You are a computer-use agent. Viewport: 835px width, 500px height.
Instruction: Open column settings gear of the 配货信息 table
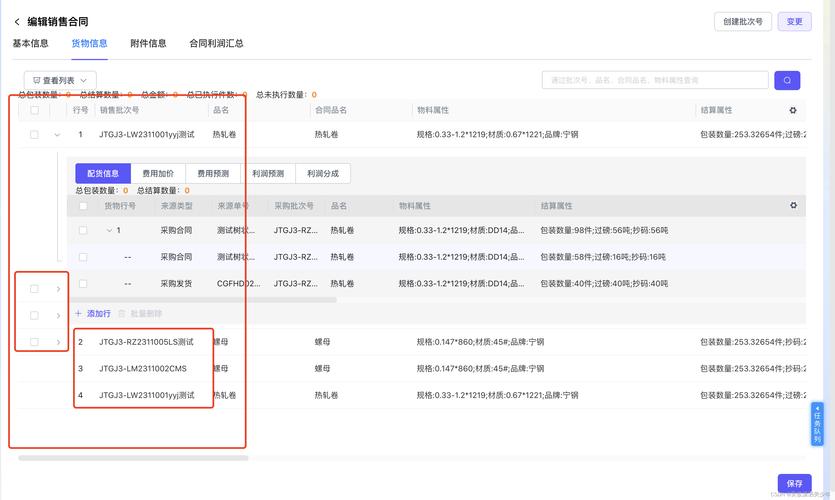[x=793, y=205]
